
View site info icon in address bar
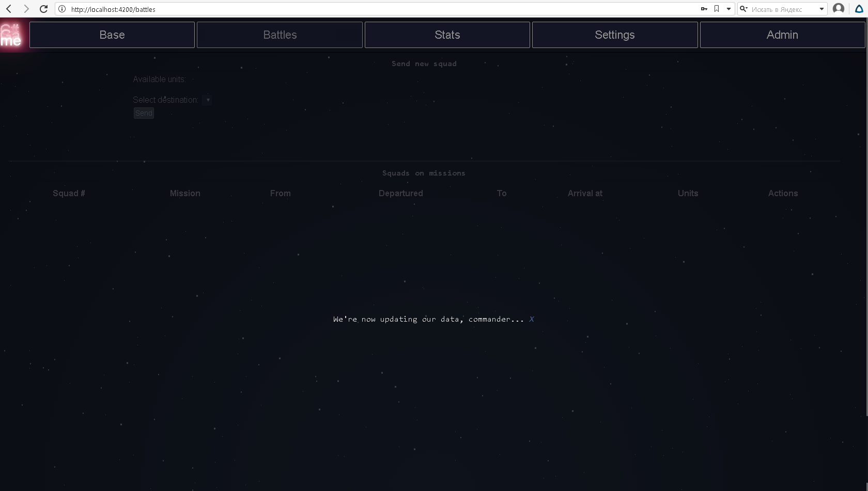point(62,9)
